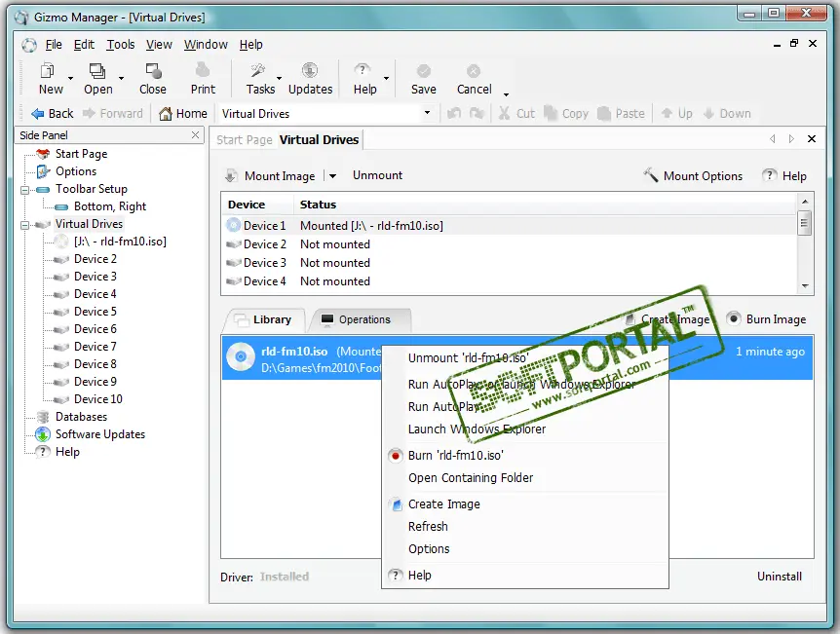
Task: Select Unmount 'rld-fm10.iso' from context menu
Action: [x=468, y=358]
